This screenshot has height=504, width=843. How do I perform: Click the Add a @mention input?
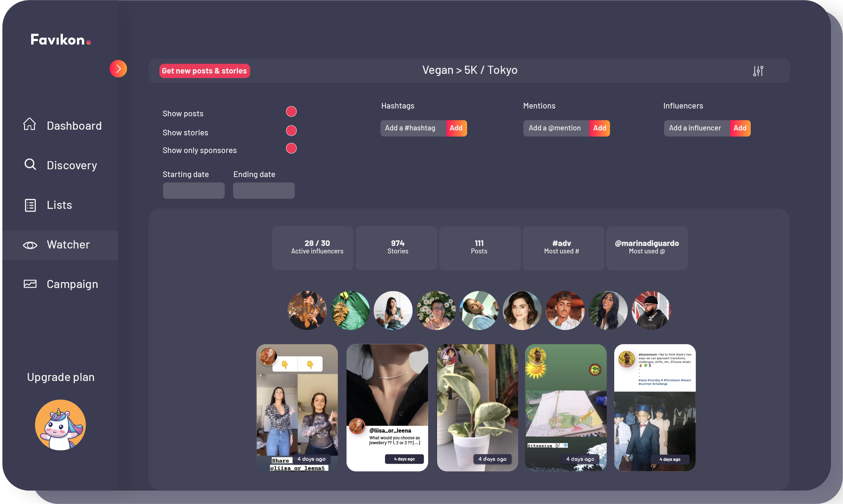pos(556,128)
